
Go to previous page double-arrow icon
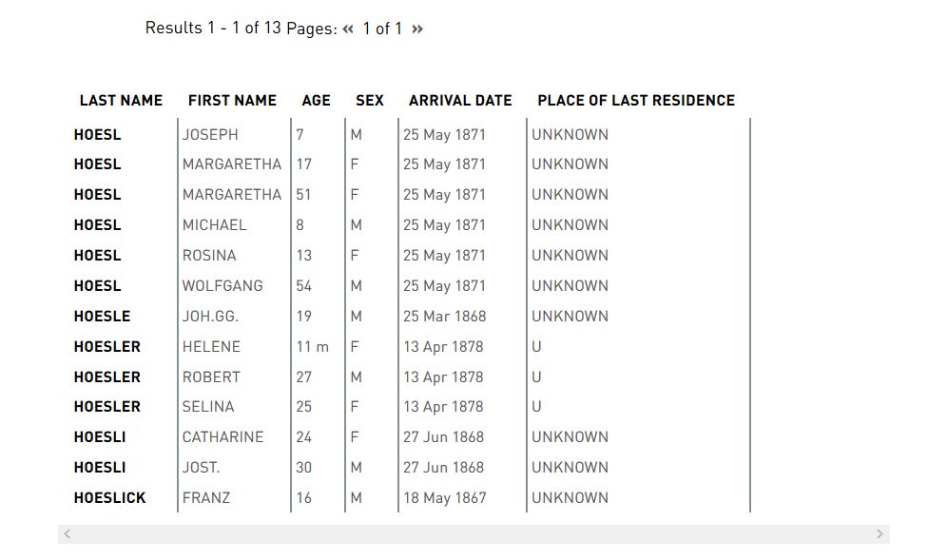348,29
